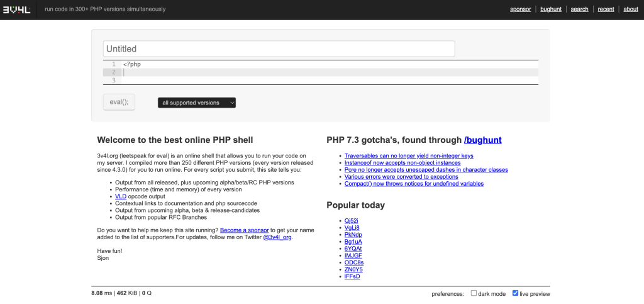Open the about page in header
The height and width of the screenshot is (304, 644).
click(x=630, y=9)
